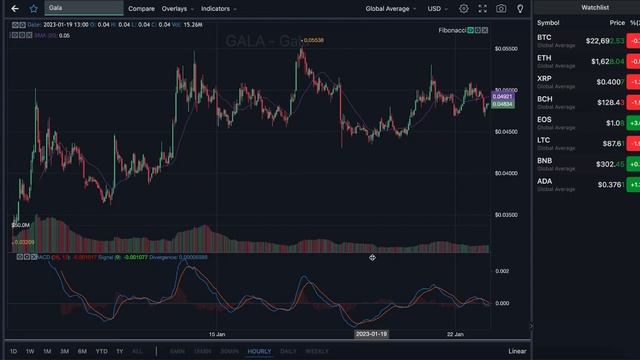The image size is (640, 360).
Task: Switch to the 30MIN interval
Action: [x=229, y=351]
